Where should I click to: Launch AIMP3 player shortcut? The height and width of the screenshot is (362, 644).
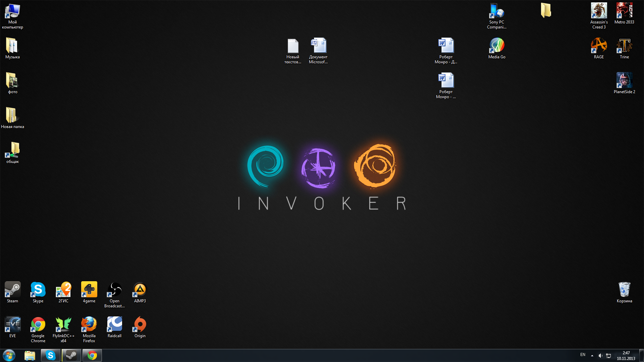140,293
